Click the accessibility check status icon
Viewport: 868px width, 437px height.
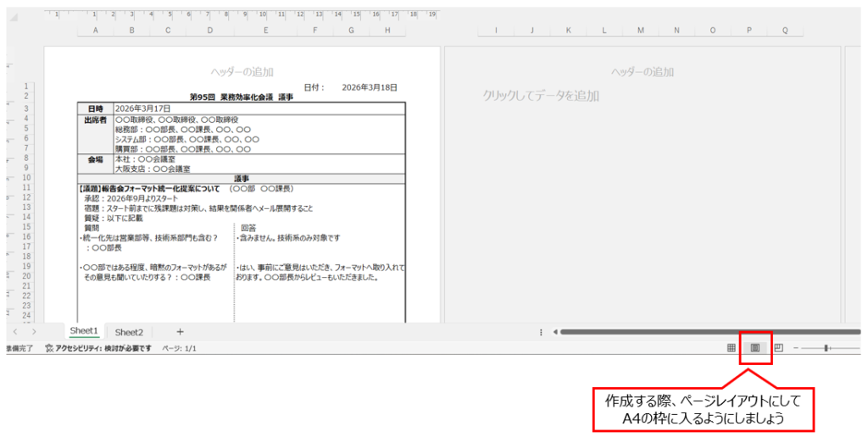click(50, 348)
